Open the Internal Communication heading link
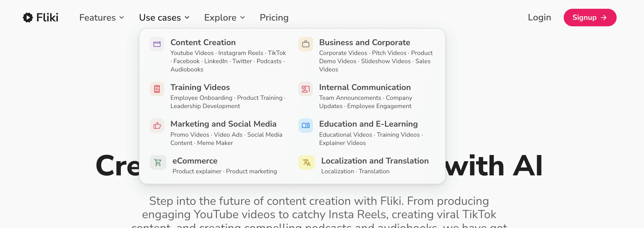The width and height of the screenshot is (644, 228). (365, 87)
